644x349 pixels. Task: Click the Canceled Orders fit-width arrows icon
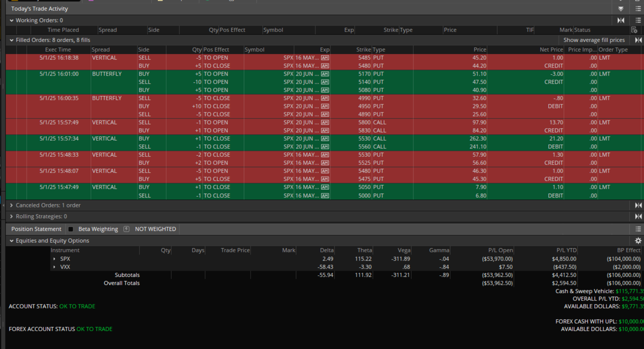638,206
